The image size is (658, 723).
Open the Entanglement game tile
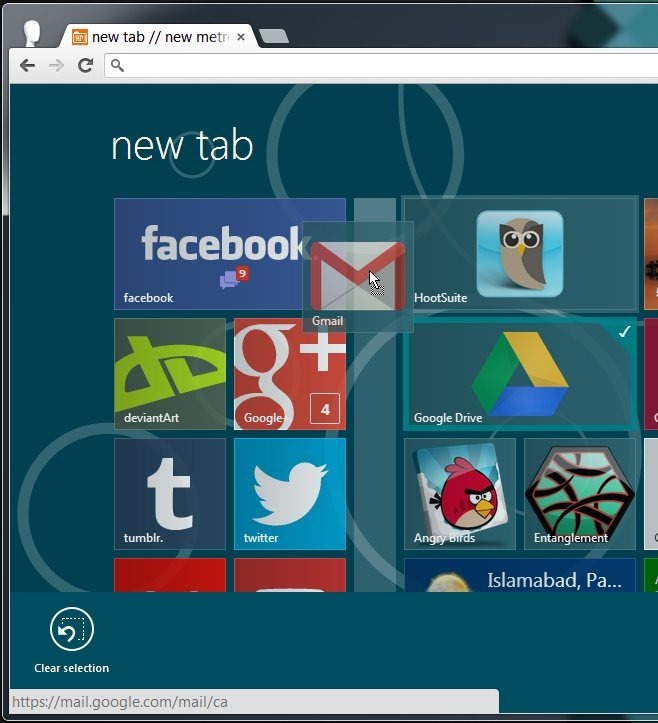click(580, 494)
